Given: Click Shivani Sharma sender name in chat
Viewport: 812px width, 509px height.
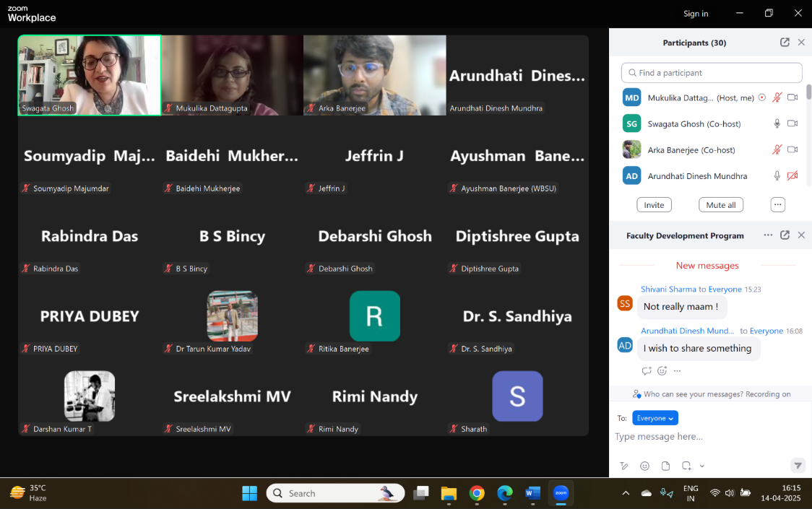Looking at the screenshot, I should (x=668, y=290).
